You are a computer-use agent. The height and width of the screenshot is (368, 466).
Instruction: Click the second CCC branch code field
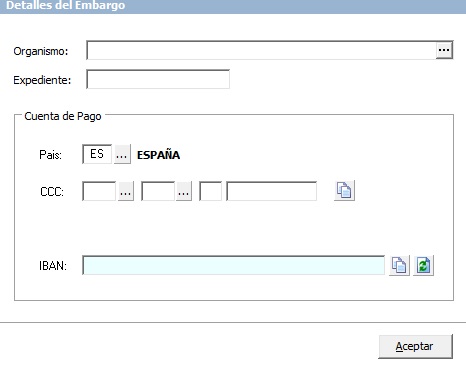click(158, 191)
